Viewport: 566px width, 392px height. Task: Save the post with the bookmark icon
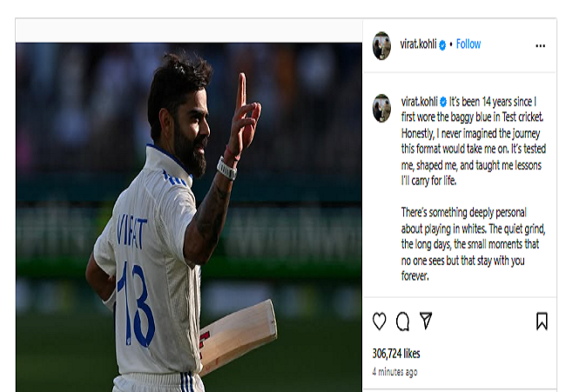[x=542, y=321]
